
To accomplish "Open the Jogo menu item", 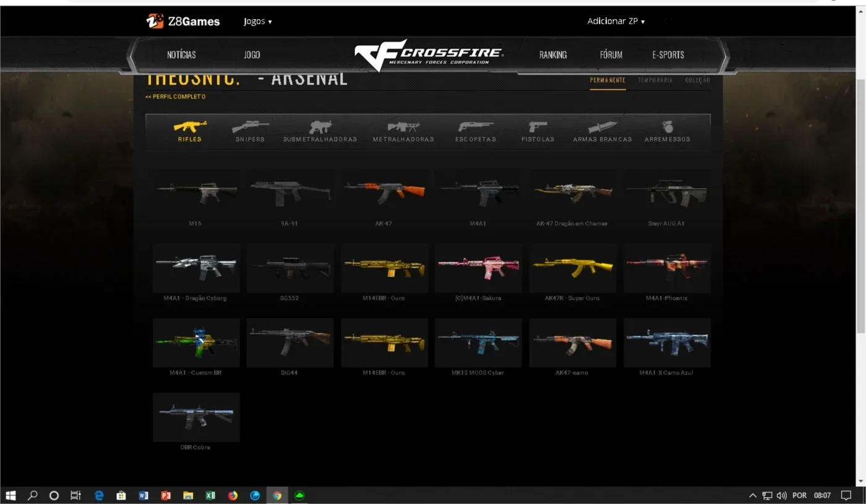I will [x=252, y=54].
